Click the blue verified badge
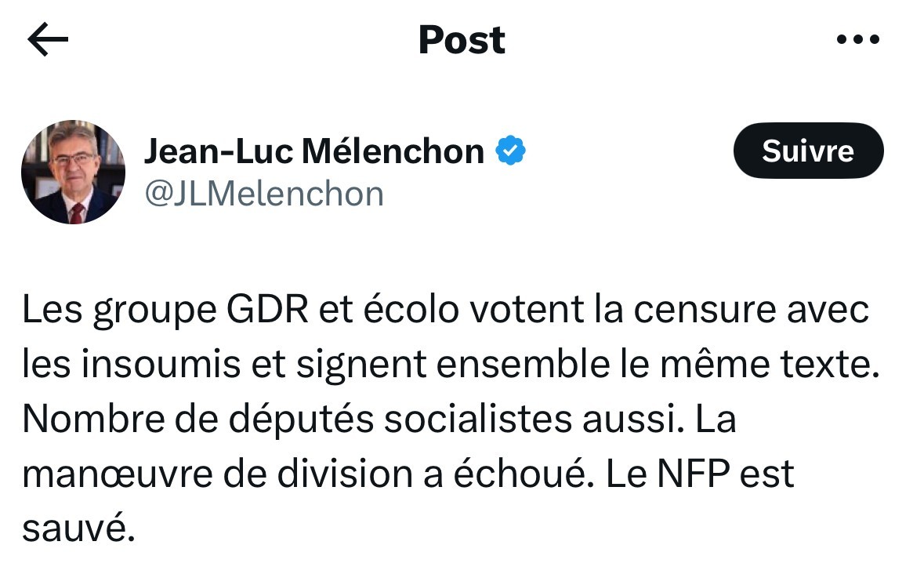 pos(511,151)
